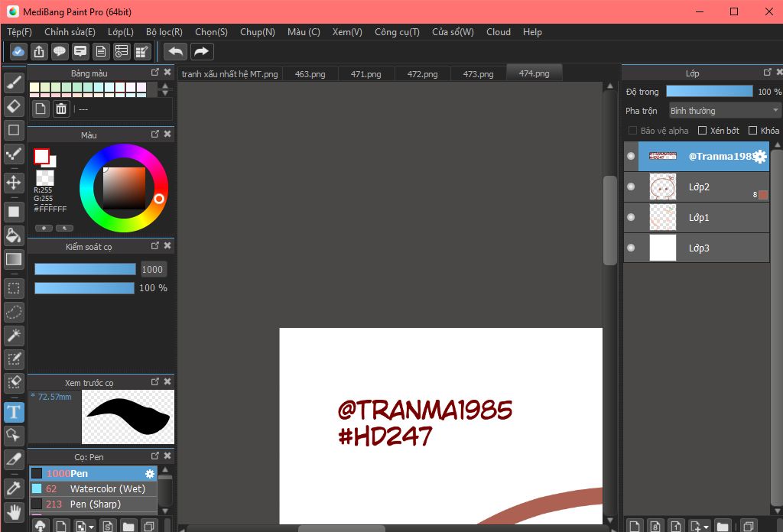The image size is (783, 532).
Task: Click the brush size value field 1000
Action: coord(152,270)
